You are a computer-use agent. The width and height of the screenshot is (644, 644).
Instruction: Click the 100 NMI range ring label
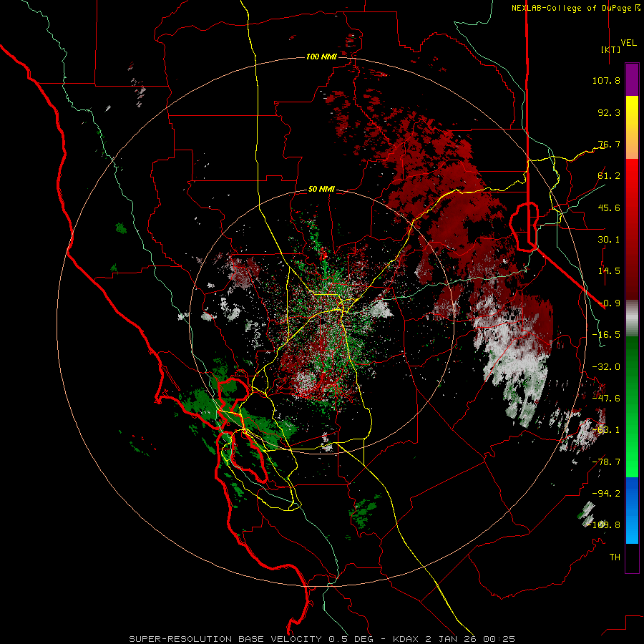pos(321,57)
